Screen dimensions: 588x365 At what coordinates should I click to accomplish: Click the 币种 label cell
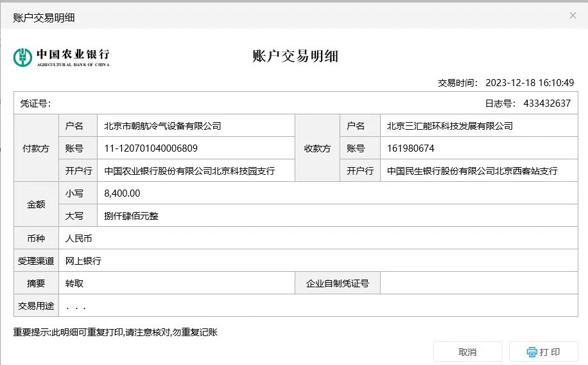(37, 238)
